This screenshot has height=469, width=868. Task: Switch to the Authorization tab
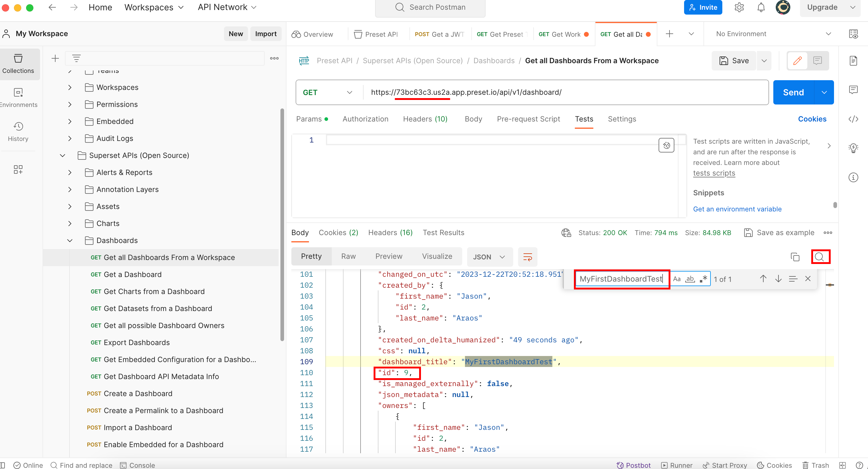(365, 119)
